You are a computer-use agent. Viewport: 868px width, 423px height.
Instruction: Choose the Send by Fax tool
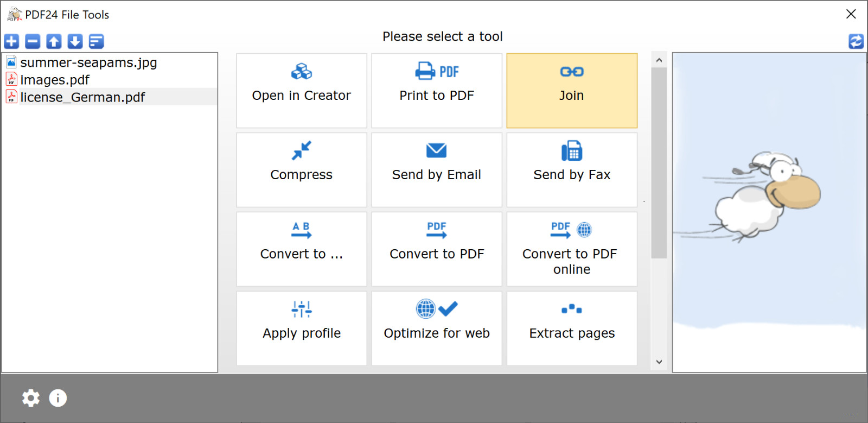coord(572,170)
